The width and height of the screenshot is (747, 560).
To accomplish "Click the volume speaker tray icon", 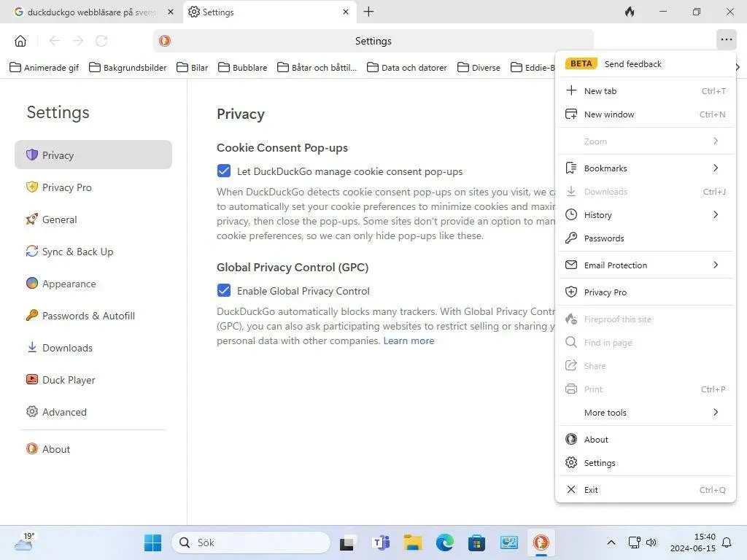I will click(x=651, y=542).
